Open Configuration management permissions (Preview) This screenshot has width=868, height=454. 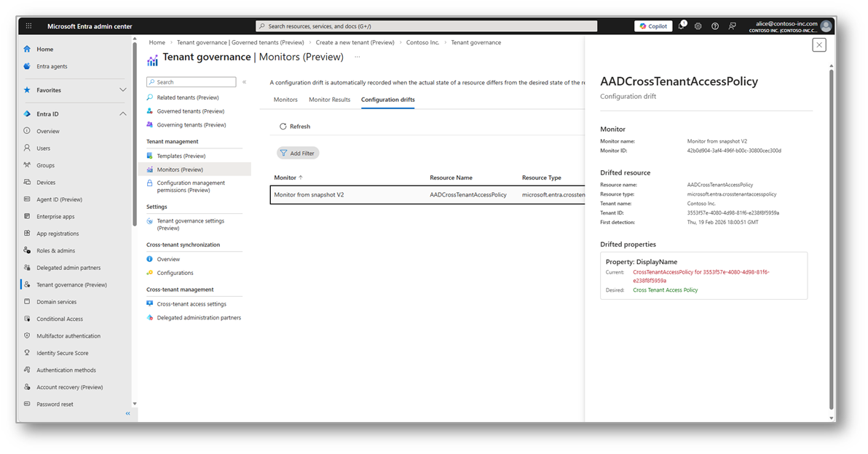tap(191, 186)
